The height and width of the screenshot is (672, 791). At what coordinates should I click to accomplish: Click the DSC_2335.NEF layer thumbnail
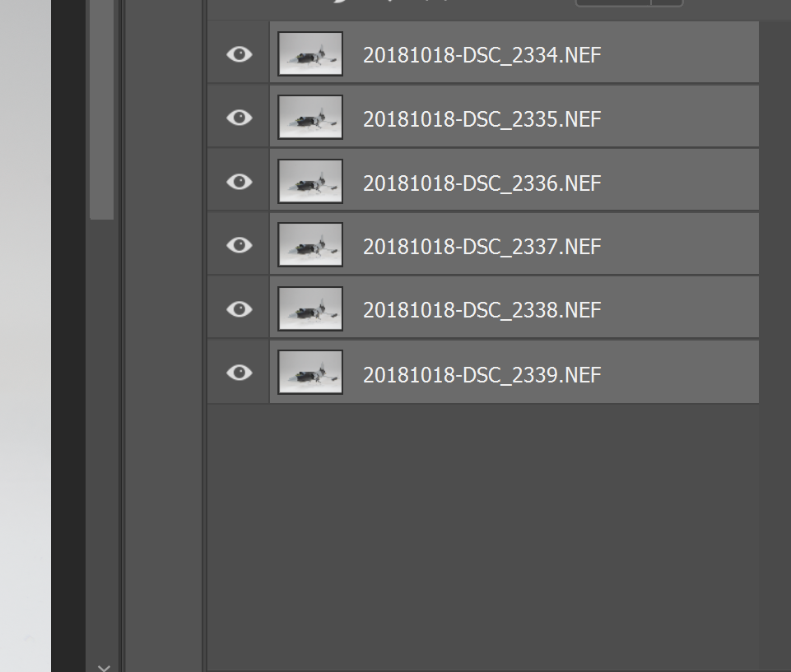[310, 118]
